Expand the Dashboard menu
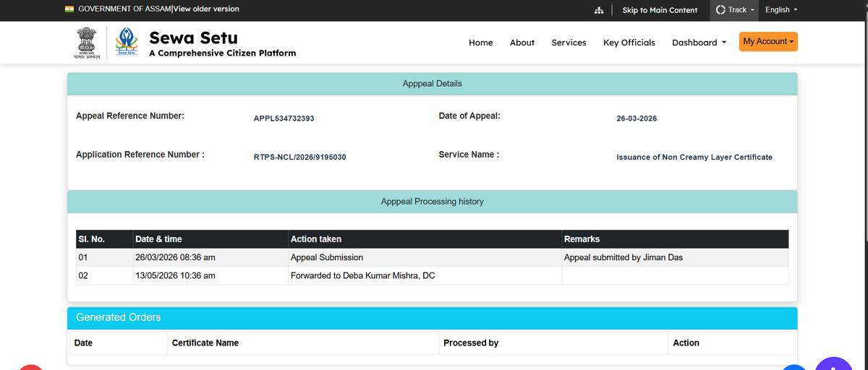The image size is (868, 370). click(699, 43)
